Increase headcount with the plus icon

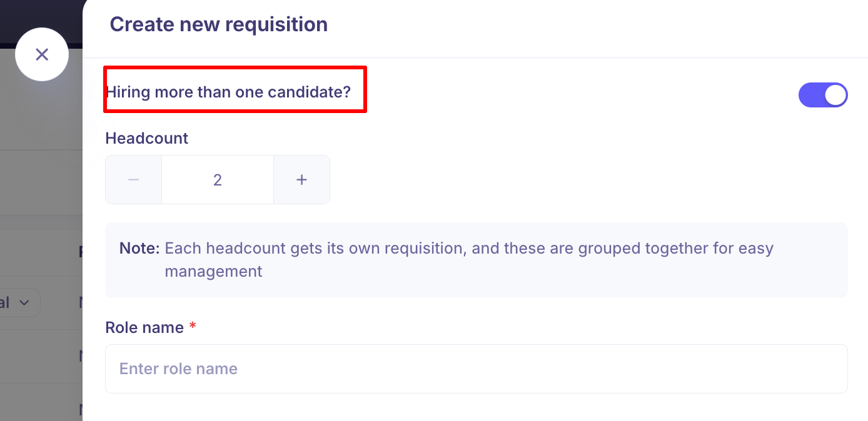click(301, 180)
